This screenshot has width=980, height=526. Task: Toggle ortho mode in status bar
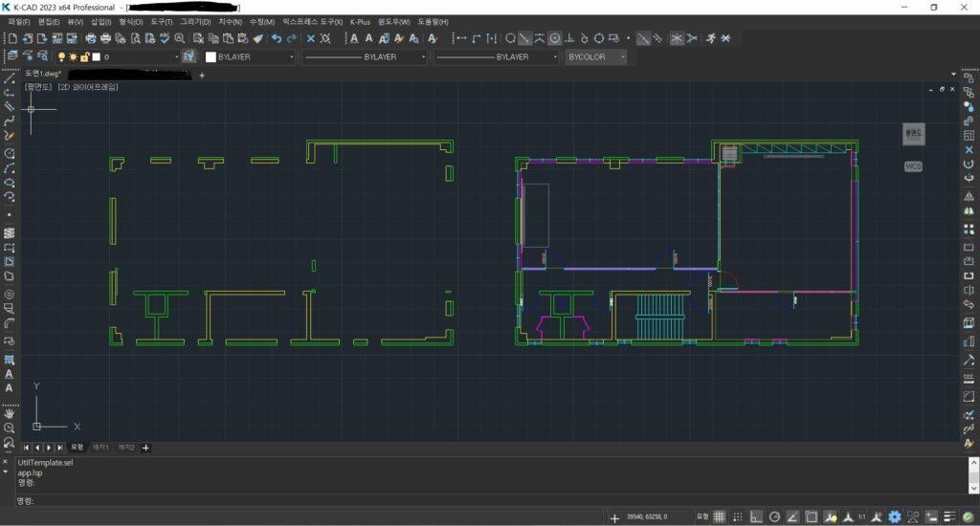pos(756,516)
